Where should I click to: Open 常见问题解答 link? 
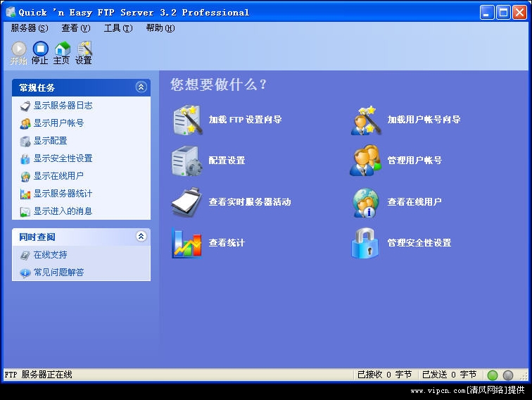[58, 273]
